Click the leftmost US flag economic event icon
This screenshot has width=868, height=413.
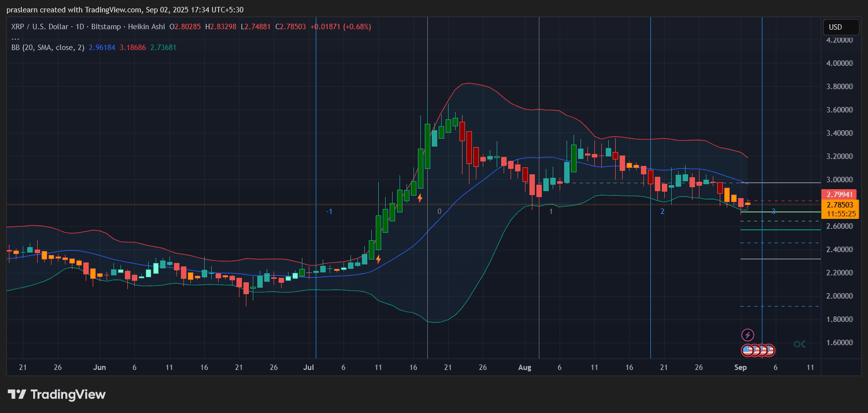748,351
